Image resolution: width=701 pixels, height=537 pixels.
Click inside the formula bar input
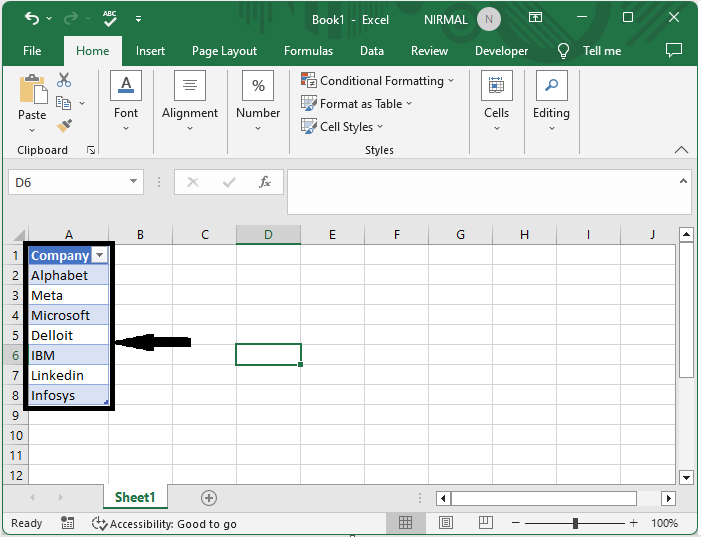pyautogui.click(x=483, y=192)
